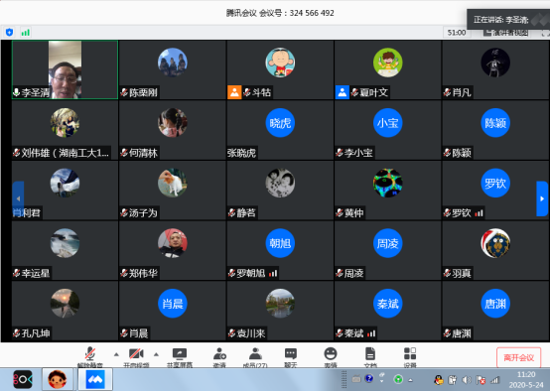
Task: Open the members list (27)
Action: 255,356
